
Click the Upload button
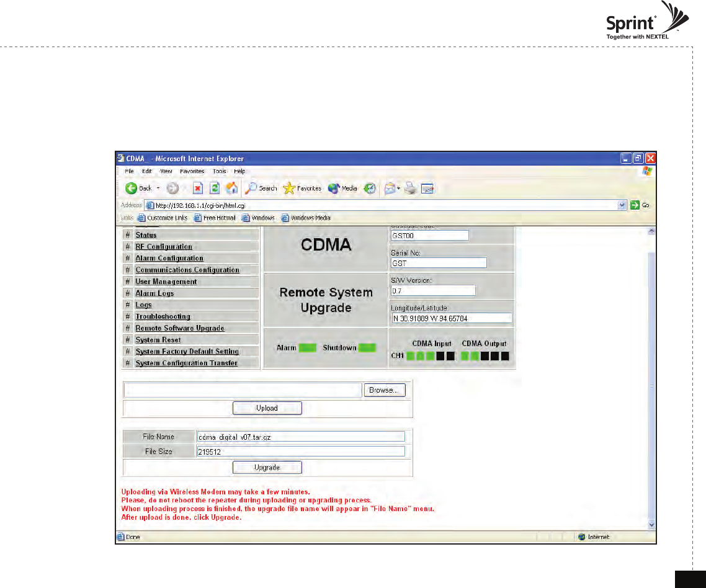pyautogui.click(x=267, y=408)
